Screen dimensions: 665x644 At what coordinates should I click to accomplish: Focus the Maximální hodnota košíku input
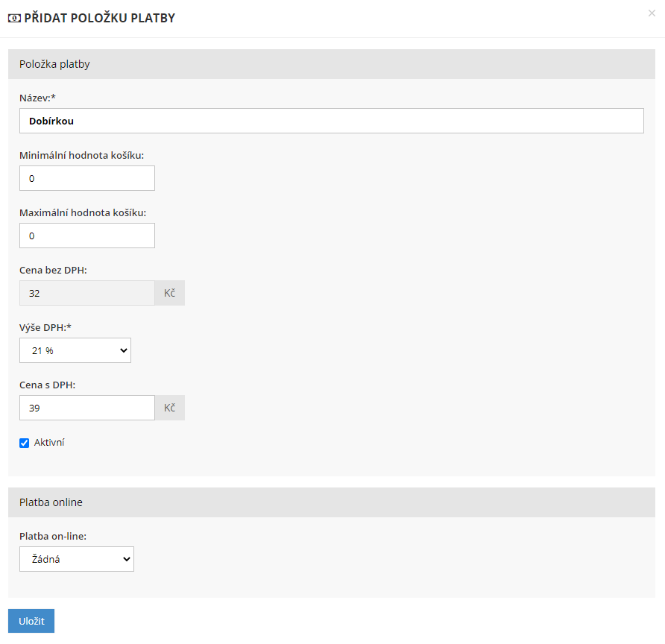(x=86, y=236)
